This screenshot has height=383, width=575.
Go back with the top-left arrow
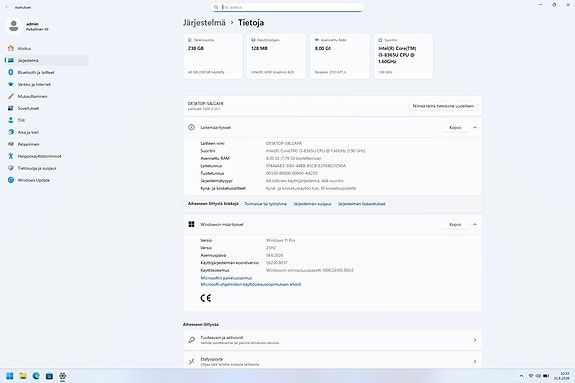(x=7, y=7)
